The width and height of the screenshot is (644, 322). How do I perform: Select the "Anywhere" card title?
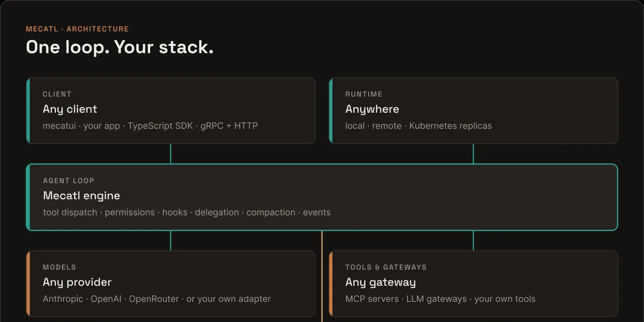click(x=372, y=109)
